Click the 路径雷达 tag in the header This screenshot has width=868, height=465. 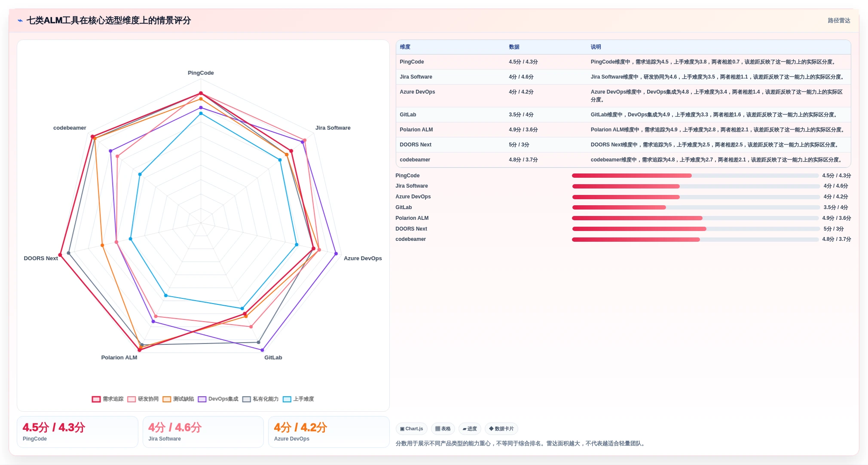click(x=839, y=21)
